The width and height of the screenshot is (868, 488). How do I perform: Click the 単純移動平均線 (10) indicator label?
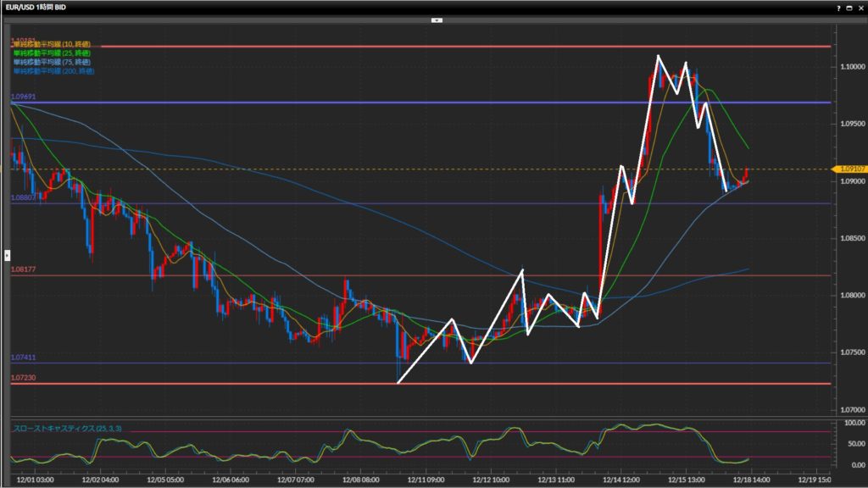click(x=53, y=44)
